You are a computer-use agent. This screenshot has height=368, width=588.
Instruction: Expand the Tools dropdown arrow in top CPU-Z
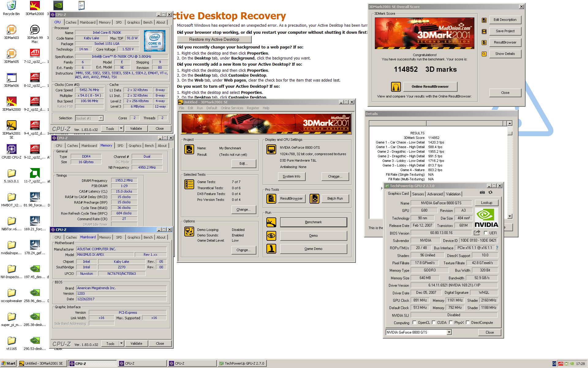[x=121, y=129]
